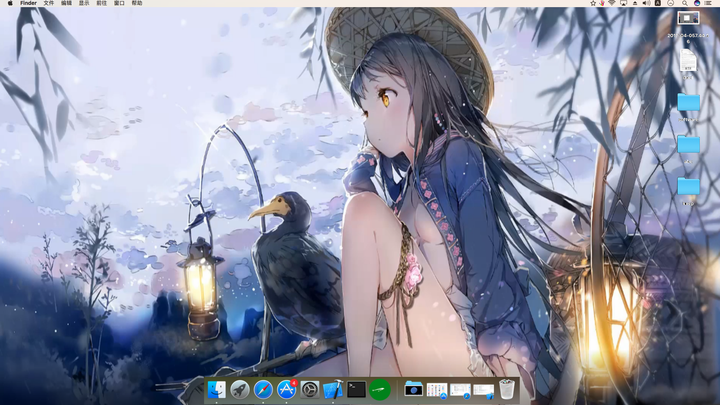Launch Xcode hammer icon in Dock
The width and height of the screenshot is (720, 405).
pos(333,390)
